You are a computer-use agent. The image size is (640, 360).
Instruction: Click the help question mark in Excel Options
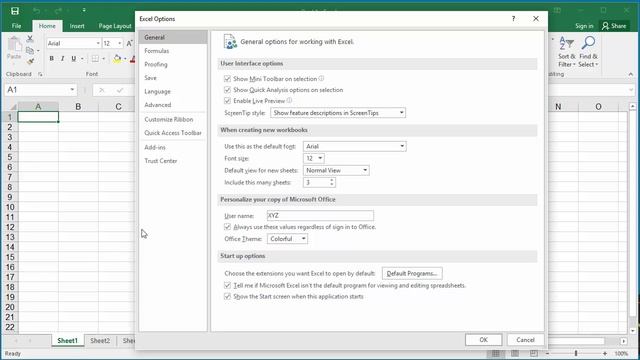(x=513, y=19)
